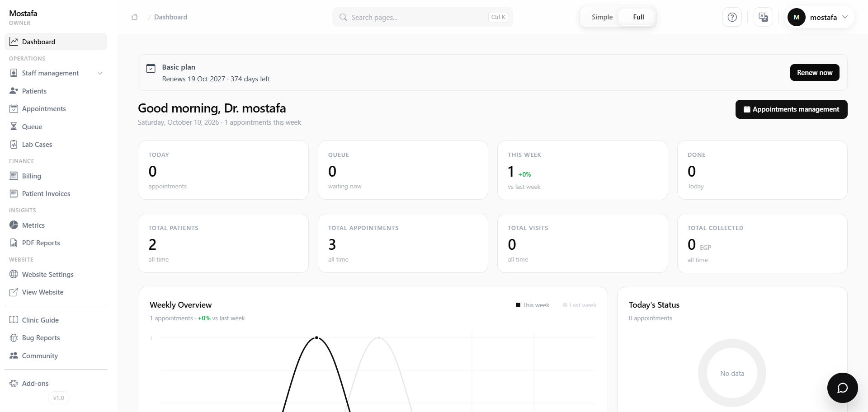
Task: Focus the Search pages input field
Action: click(x=422, y=17)
